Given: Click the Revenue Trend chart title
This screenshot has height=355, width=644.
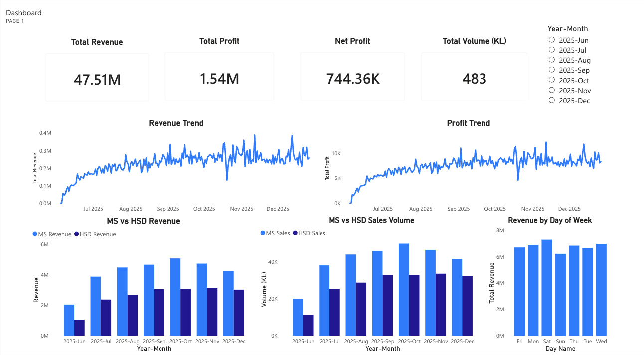Looking at the screenshot, I should click(176, 123).
